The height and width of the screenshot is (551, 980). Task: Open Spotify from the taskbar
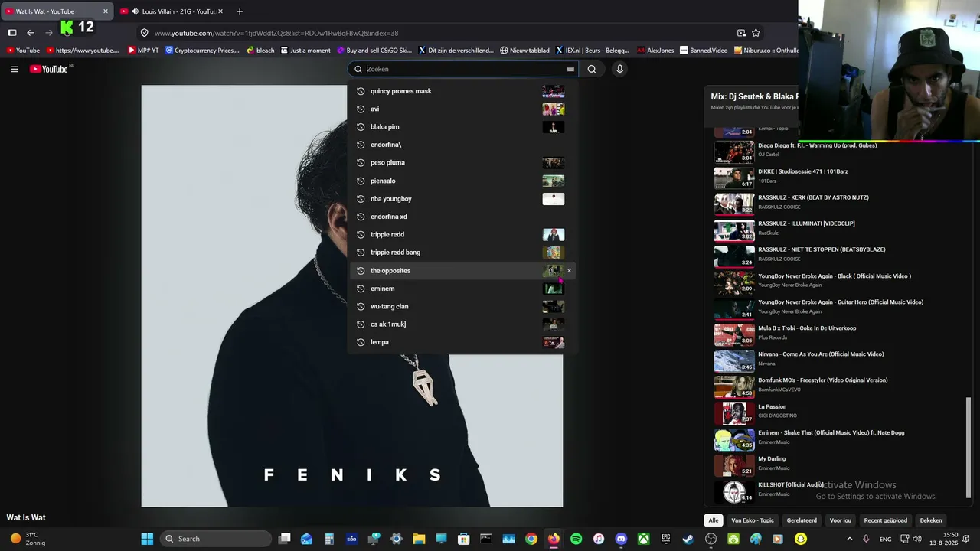click(x=577, y=539)
